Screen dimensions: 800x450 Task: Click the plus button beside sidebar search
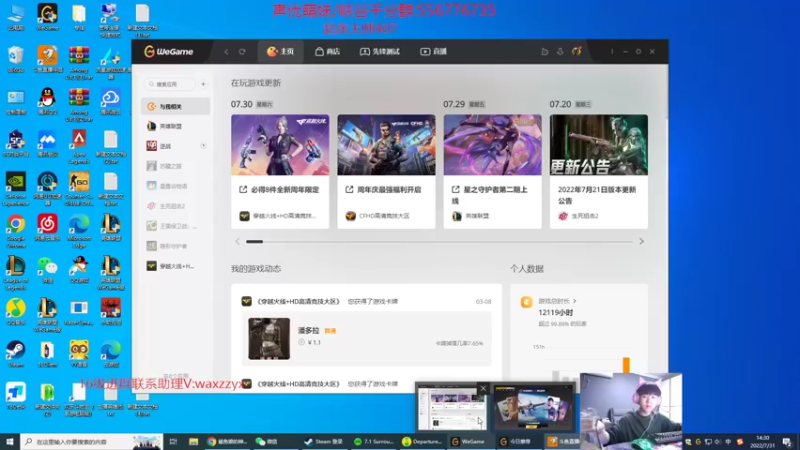[x=203, y=84]
